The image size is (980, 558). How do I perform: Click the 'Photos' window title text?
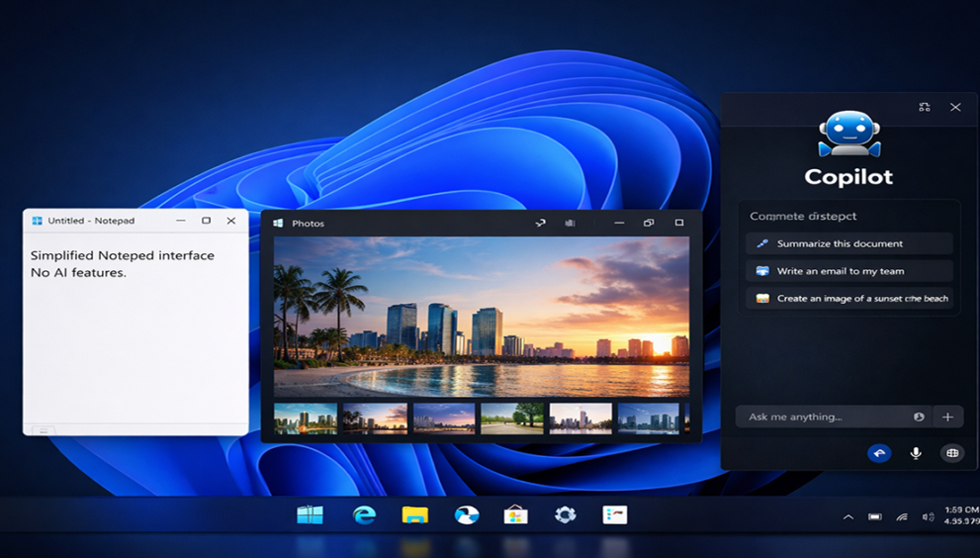(x=309, y=224)
